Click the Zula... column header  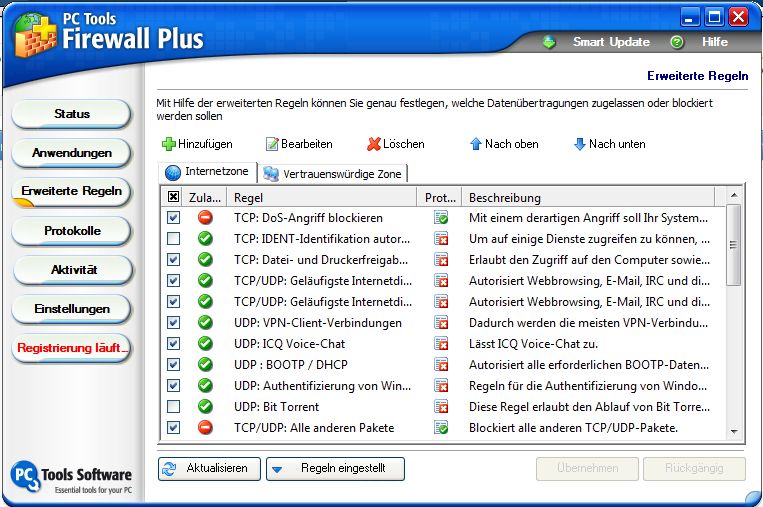tap(205, 198)
